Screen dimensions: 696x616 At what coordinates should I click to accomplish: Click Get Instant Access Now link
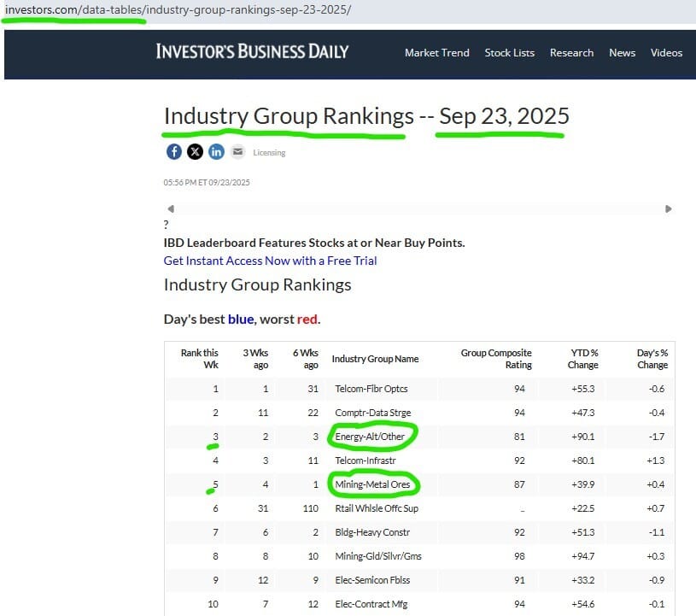point(270,261)
